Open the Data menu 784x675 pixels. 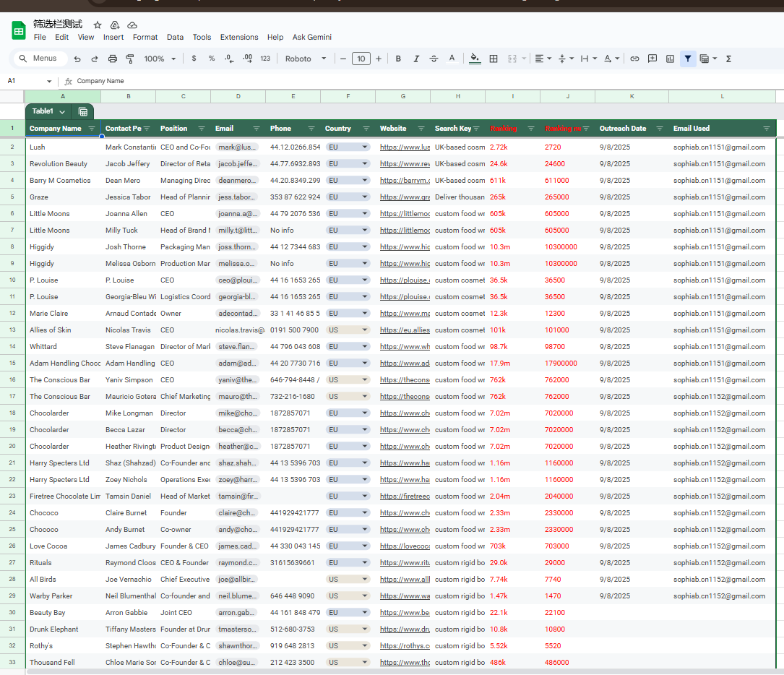(175, 37)
